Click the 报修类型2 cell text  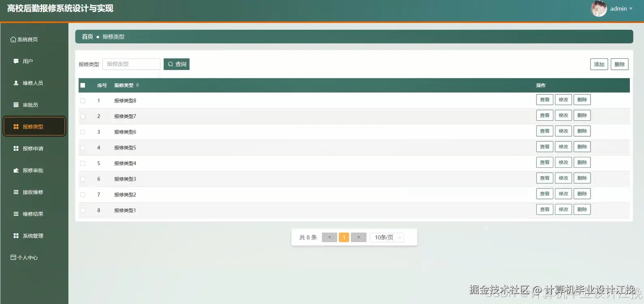click(125, 195)
